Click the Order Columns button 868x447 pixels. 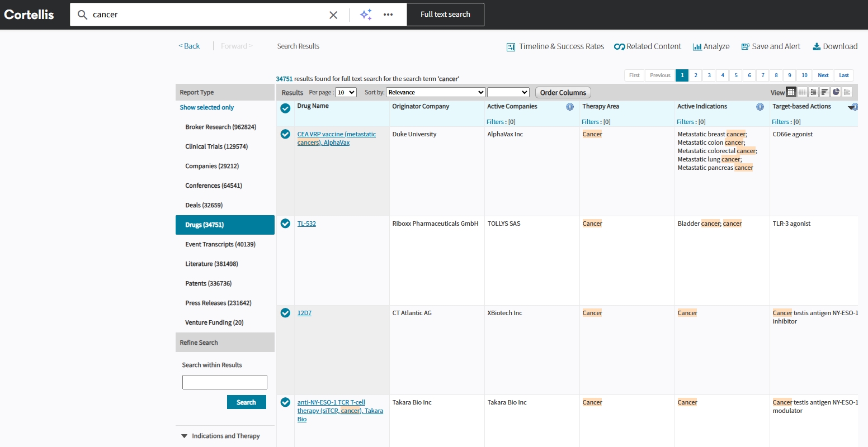pos(563,92)
